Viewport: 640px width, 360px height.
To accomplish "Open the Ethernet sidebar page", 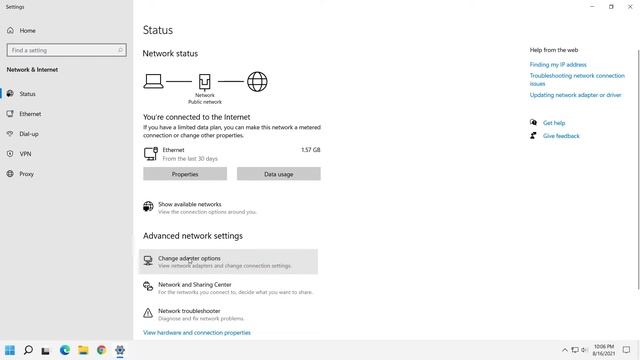I will (30, 114).
